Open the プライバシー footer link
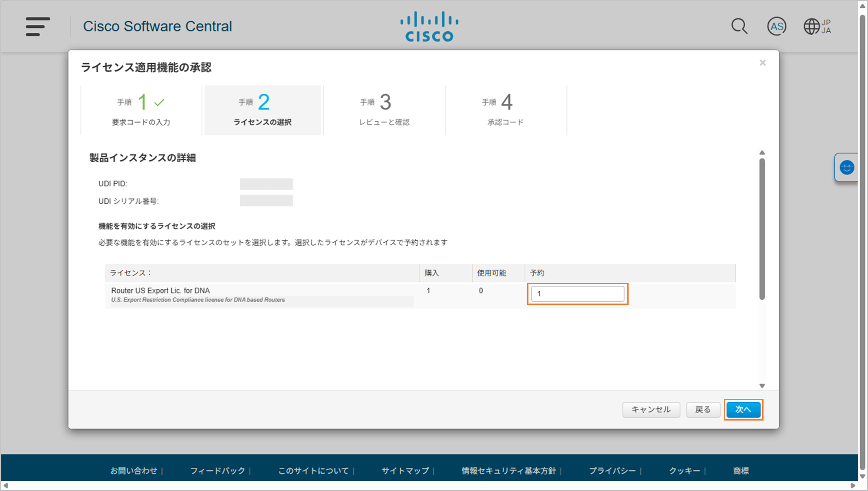 pos(612,471)
